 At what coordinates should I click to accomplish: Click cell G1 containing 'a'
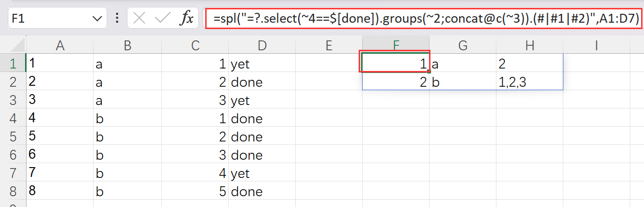tap(462, 64)
